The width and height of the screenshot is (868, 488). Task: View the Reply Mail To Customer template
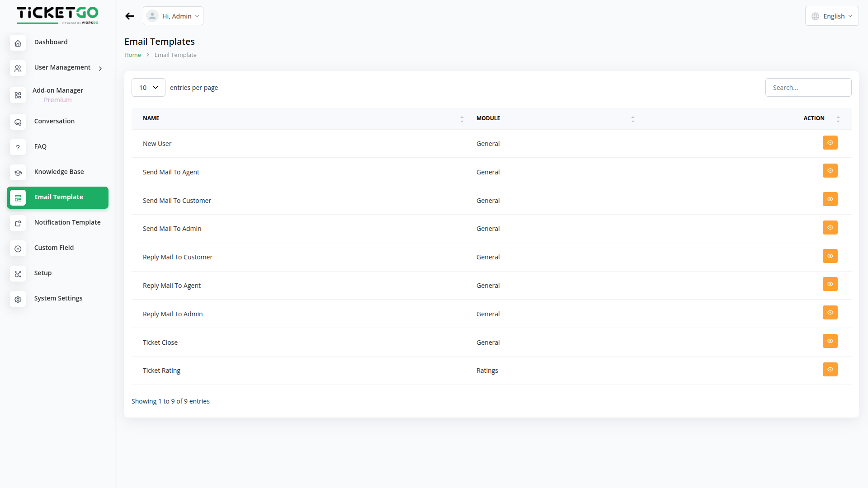830,256
